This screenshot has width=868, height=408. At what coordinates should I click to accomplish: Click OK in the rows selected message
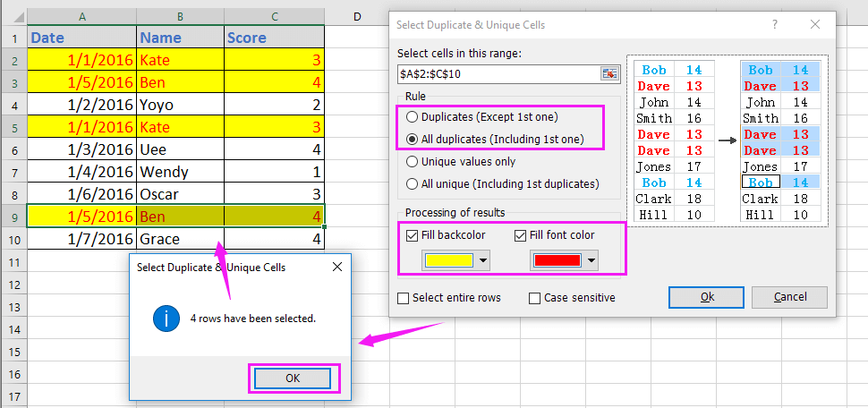293,378
